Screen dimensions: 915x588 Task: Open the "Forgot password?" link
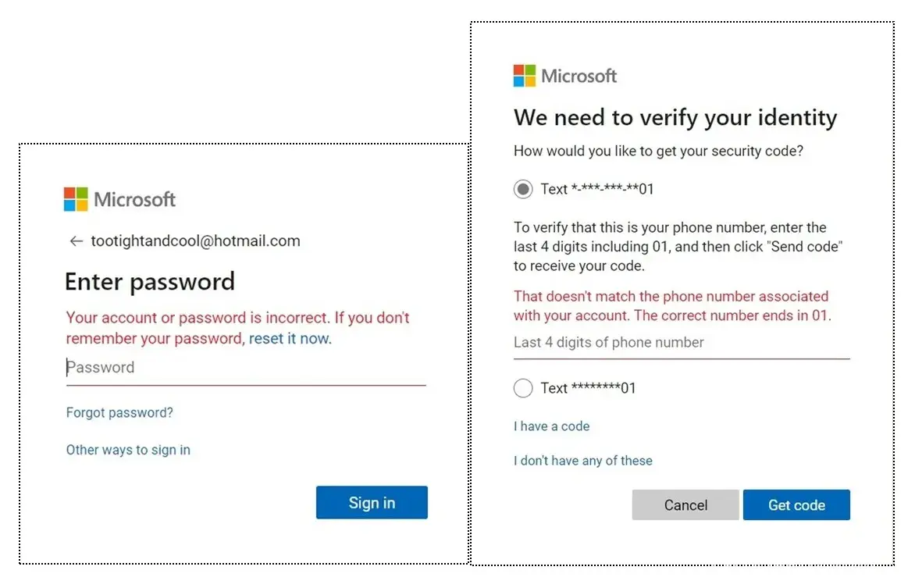point(119,412)
